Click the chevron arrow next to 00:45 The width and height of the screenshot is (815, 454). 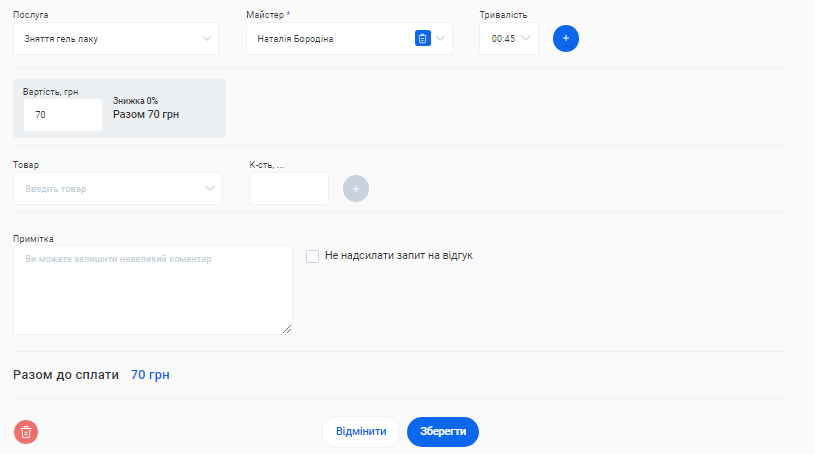526,39
